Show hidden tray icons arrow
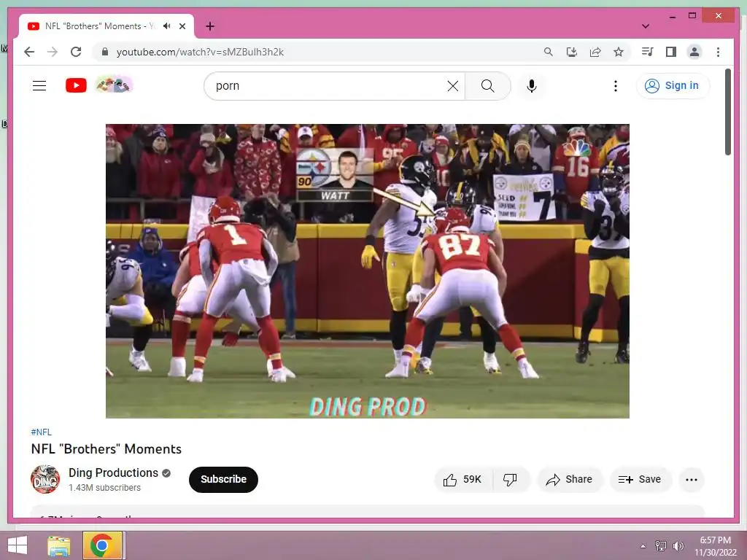Screen dimensions: 747x560 tap(643, 546)
